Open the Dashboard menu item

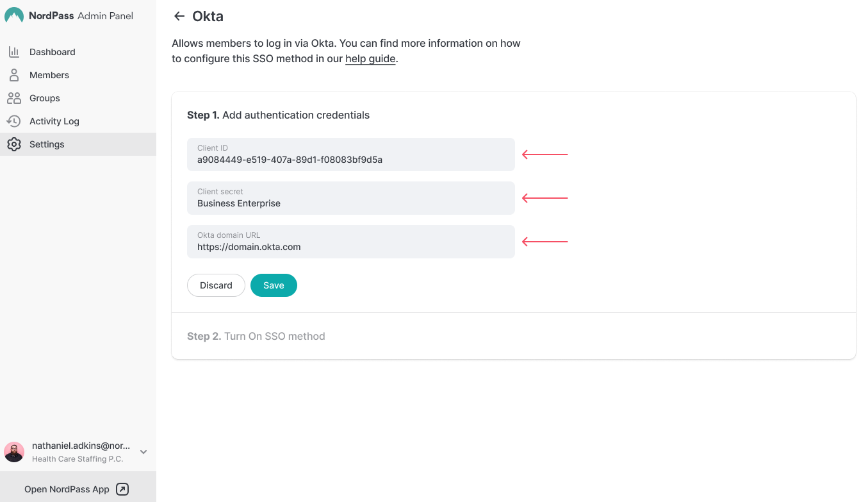click(53, 52)
